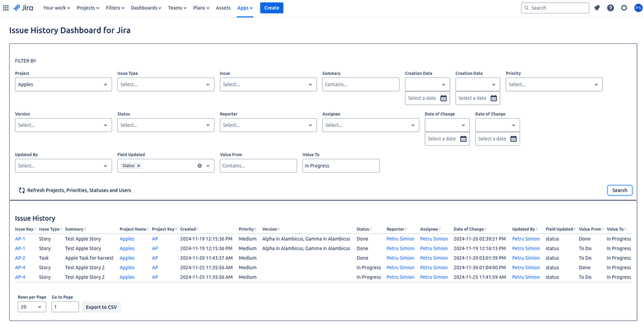Select created 2024-11-20 11:43:37 AM cell
This screenshot has width=644, height=327.
pos(206,258)
